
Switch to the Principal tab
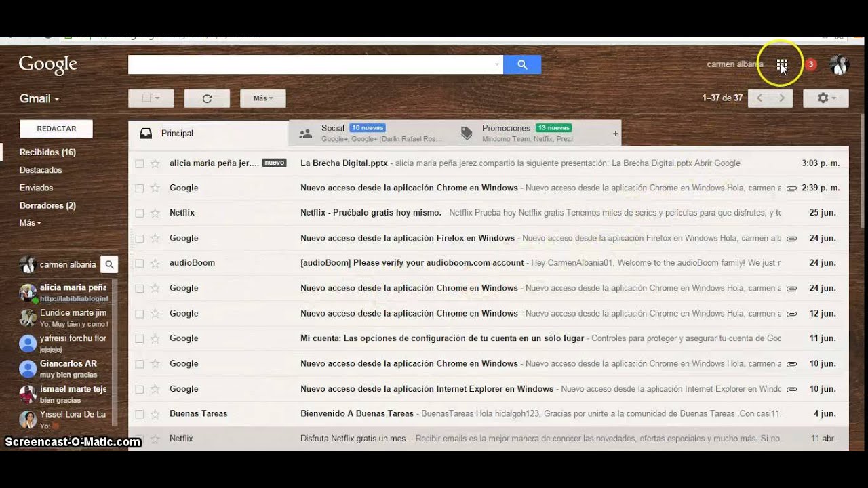208,134
